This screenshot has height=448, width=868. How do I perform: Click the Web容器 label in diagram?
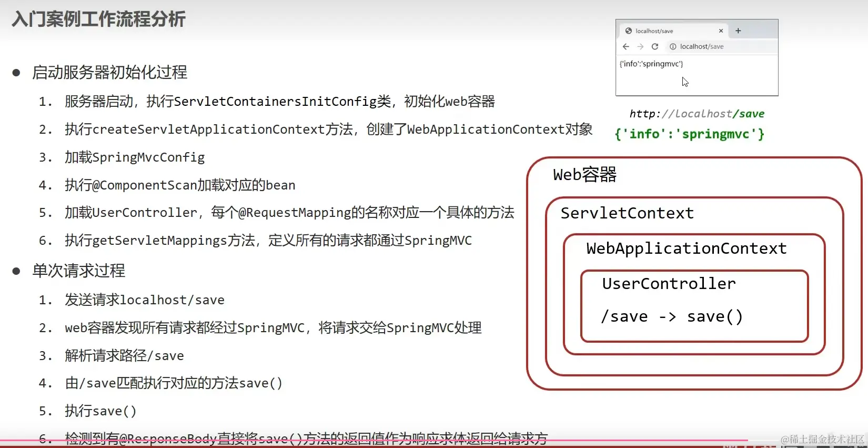(x=584, y=175)
